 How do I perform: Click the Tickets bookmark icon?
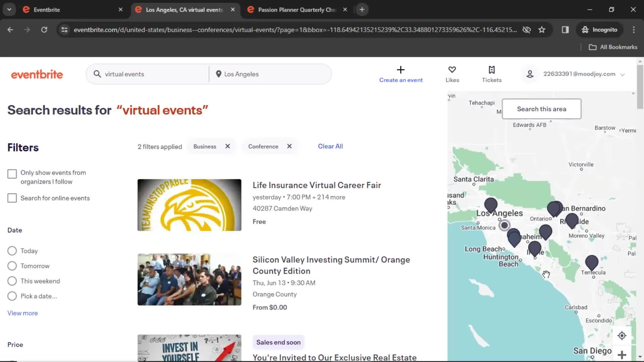click(x=492, y=69)
